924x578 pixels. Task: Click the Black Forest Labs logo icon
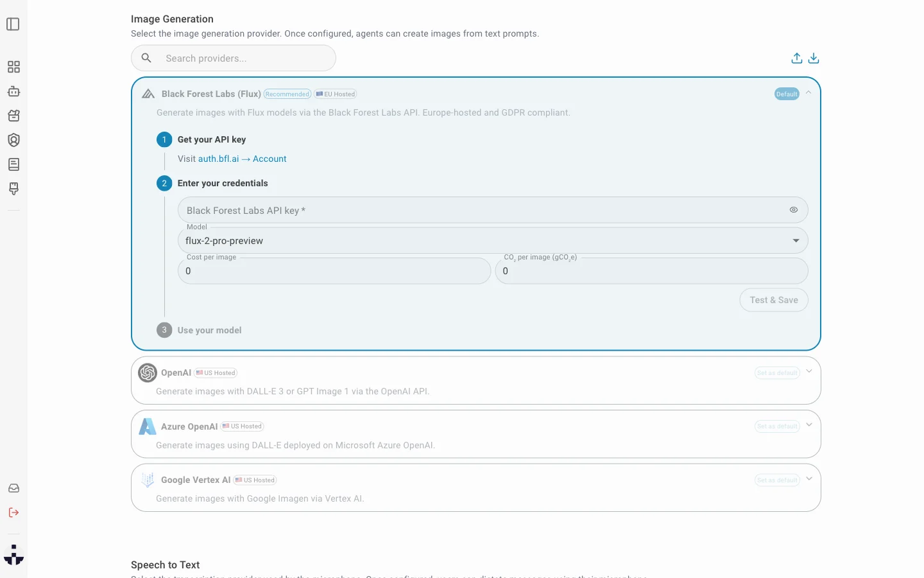(148, 94)
